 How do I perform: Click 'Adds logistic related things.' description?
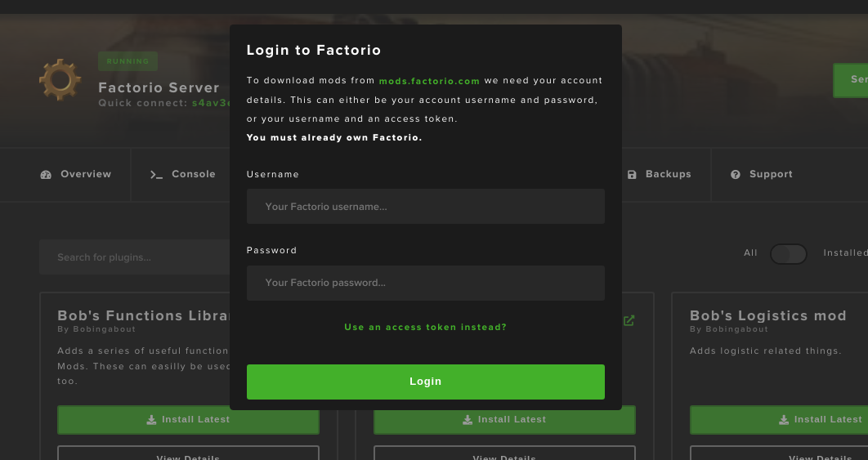tap(766, 351)
